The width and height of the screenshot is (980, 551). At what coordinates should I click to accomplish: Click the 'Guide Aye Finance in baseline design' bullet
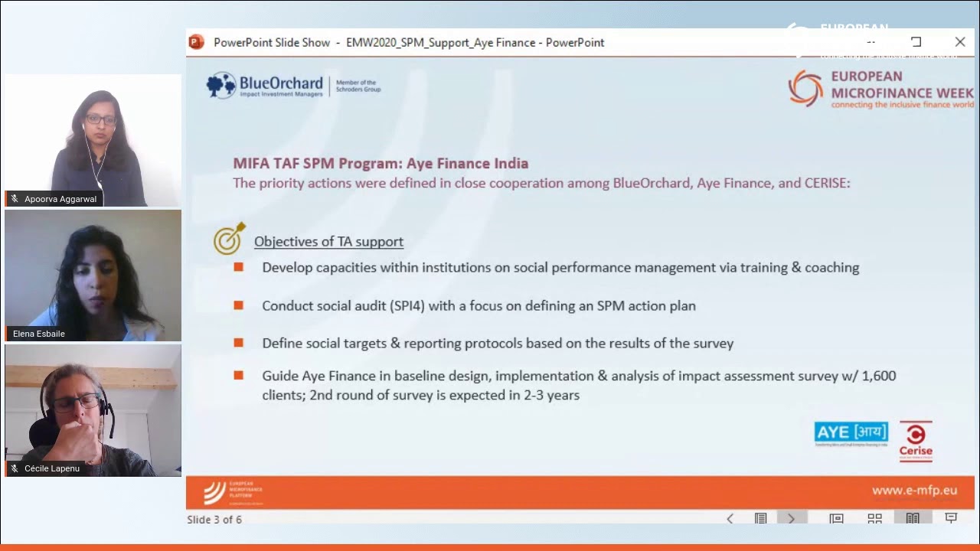click(579, 386)
